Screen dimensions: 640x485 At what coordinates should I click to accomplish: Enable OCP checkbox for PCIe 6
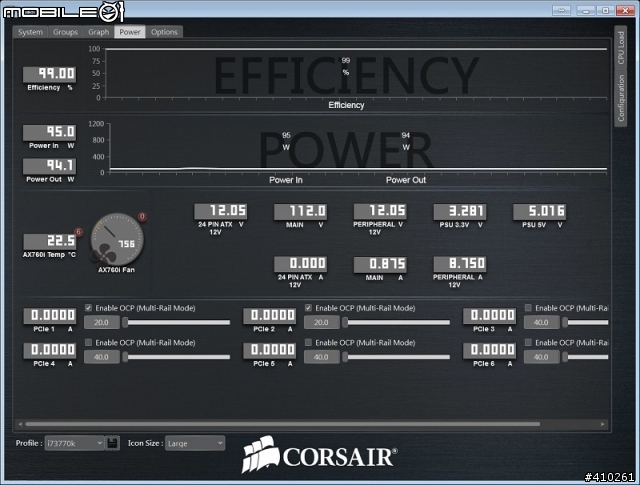click(528, 343)
